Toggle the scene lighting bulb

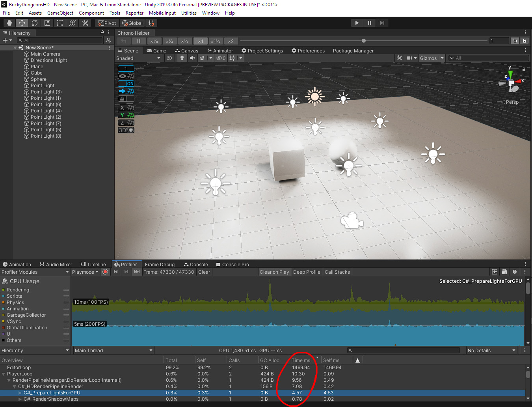click(x=182, y=58)
